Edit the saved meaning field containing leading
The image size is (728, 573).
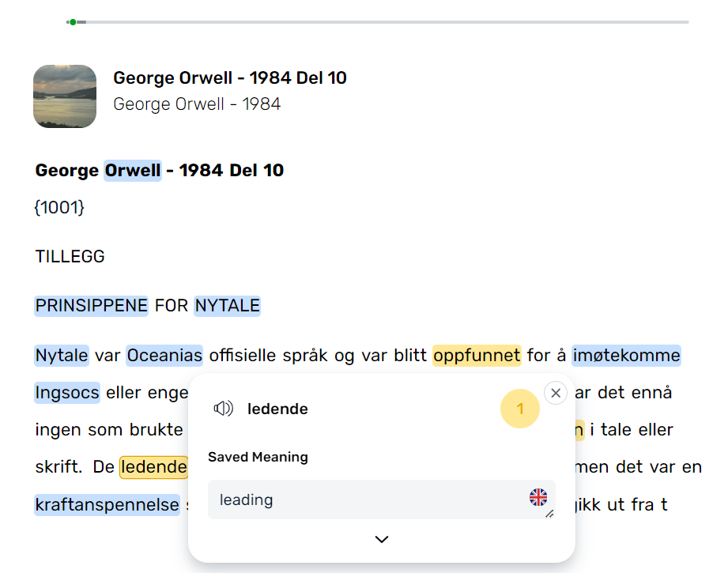pyautogui.click(x=381, y=499)
